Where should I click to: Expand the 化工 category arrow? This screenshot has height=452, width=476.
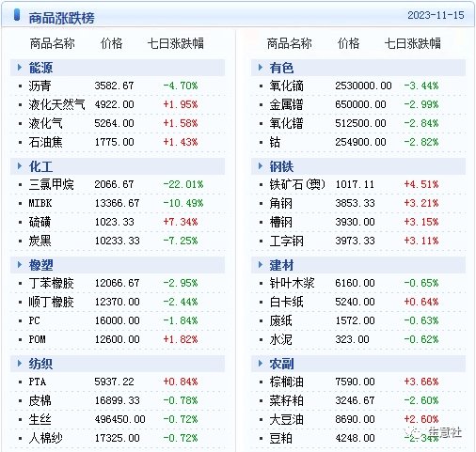[20, 166]
